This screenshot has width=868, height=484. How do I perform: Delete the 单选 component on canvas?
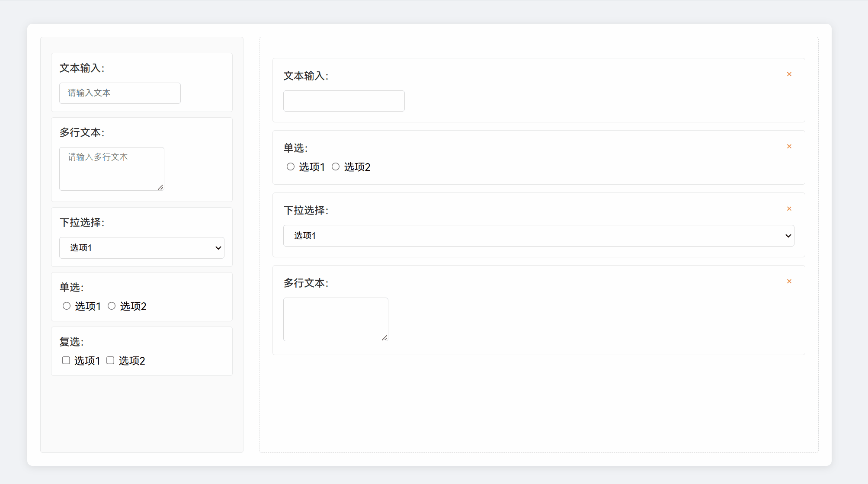[789, 147]
